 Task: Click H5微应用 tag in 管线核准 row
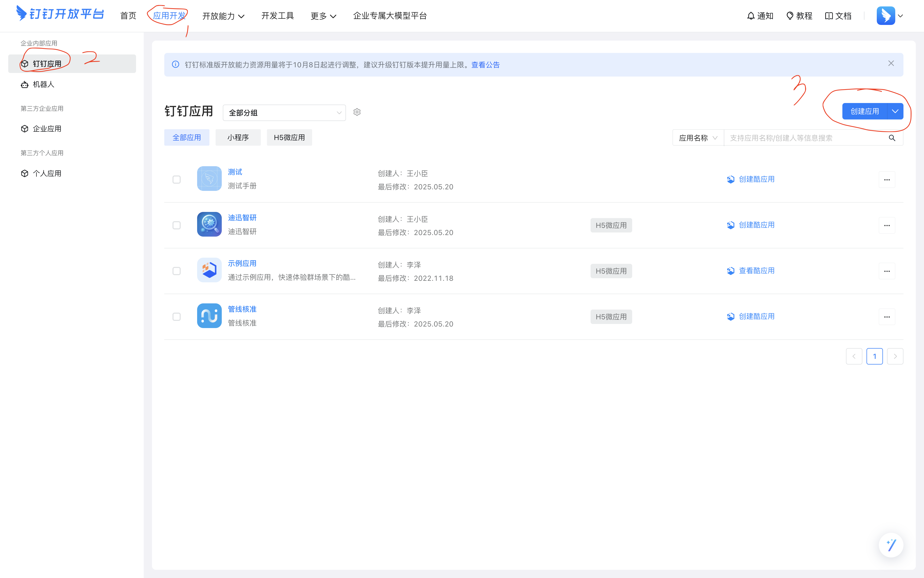611,317
